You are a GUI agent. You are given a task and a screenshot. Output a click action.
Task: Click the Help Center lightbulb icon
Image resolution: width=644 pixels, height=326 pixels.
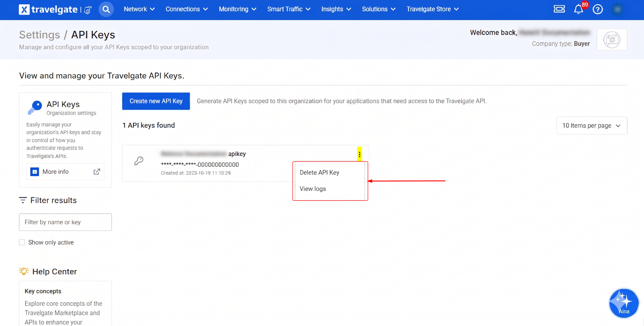point(24,272)
